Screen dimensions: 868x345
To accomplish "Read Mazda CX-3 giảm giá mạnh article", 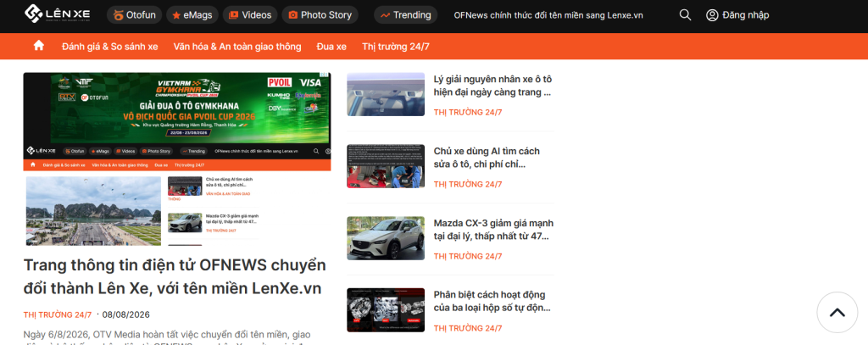I will pos(493,229).
